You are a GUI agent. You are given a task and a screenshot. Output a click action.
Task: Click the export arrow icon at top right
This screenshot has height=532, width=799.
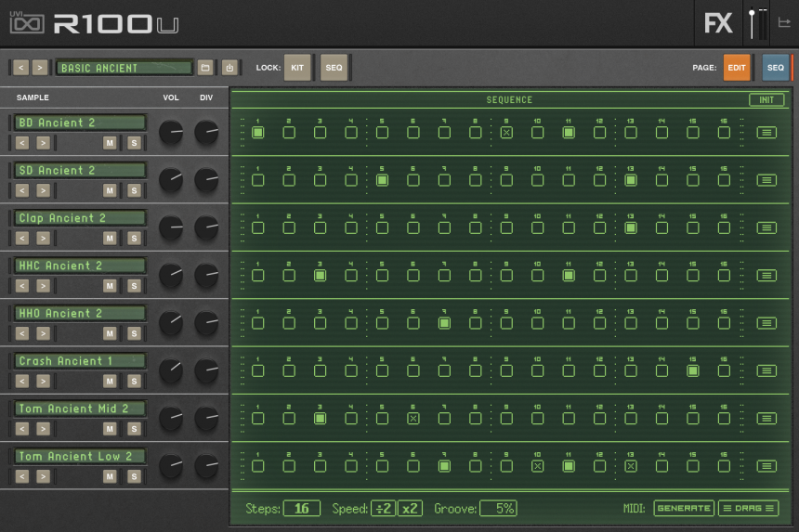[x=784, y=23]
